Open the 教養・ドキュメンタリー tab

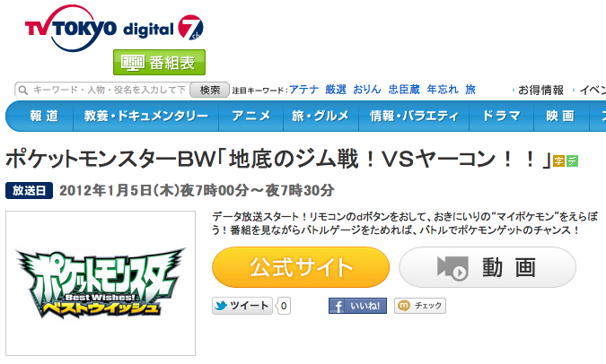[146, 116]
